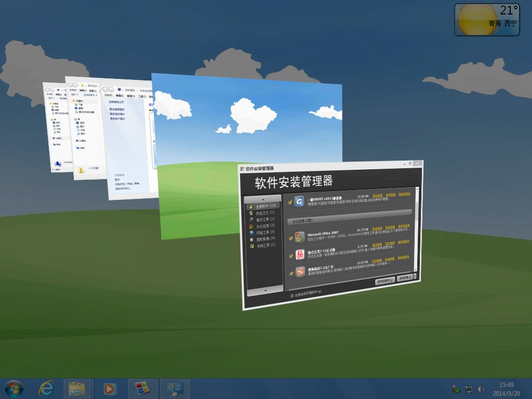Toggle the checkbox below the software list
Viewport: 532px width, 399px height.
(291, 295)
